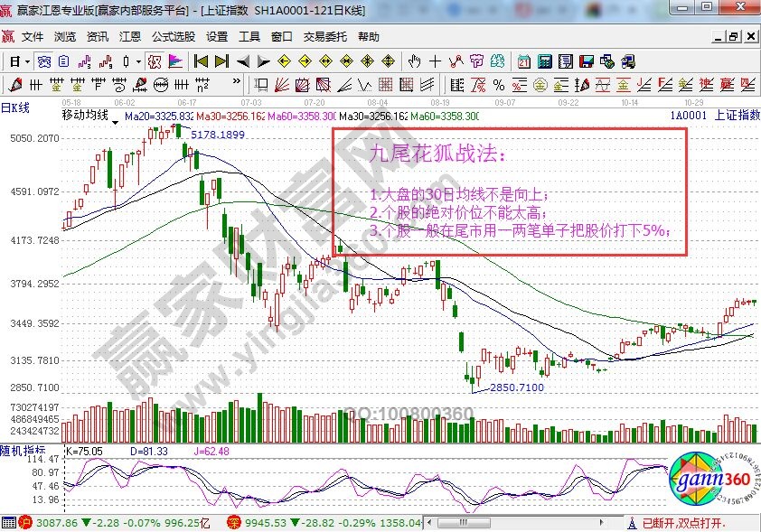
Task: Toggle the red pencil drawing mode
Action: (15, 85)
